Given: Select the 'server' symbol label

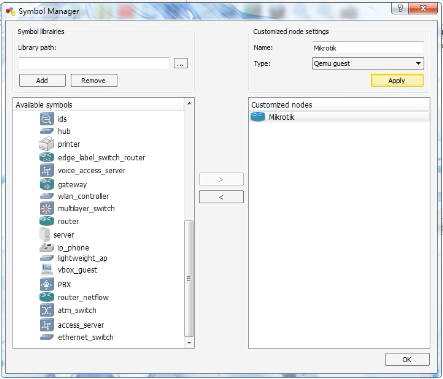Looking at the screenshot, I should [64, 235].
